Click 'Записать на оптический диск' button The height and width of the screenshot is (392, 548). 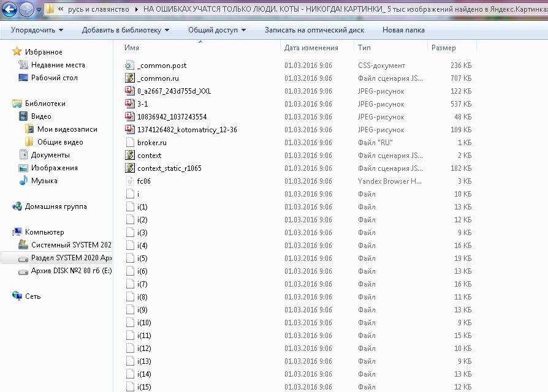click(314, 30)
